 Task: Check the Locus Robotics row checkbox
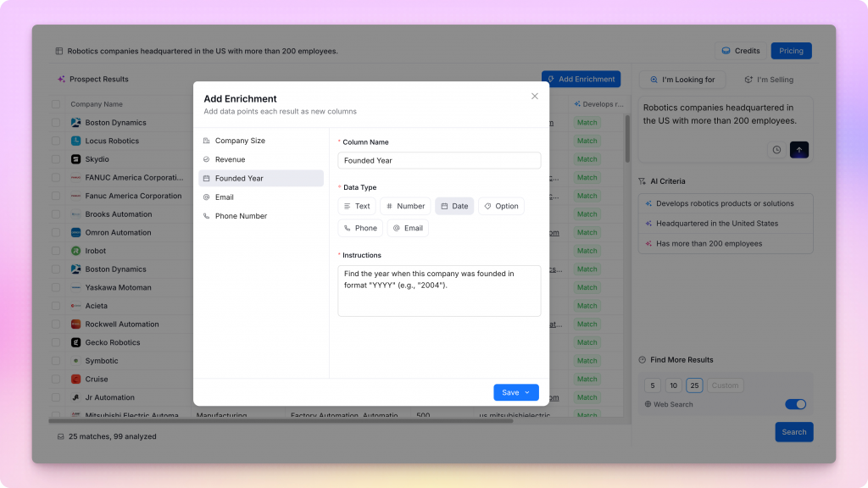coord(56,141)
